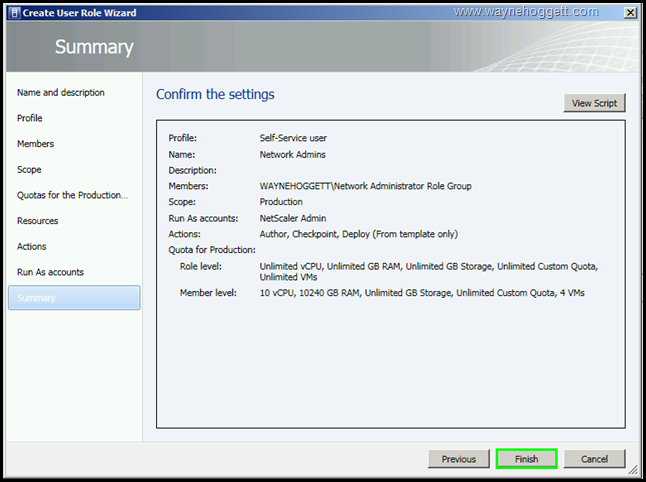Select the Scope wizard step

click(29, 169)
